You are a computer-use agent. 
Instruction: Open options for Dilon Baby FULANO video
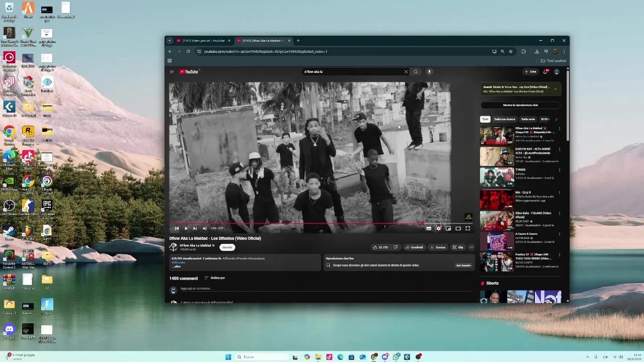tap(559, 213)
